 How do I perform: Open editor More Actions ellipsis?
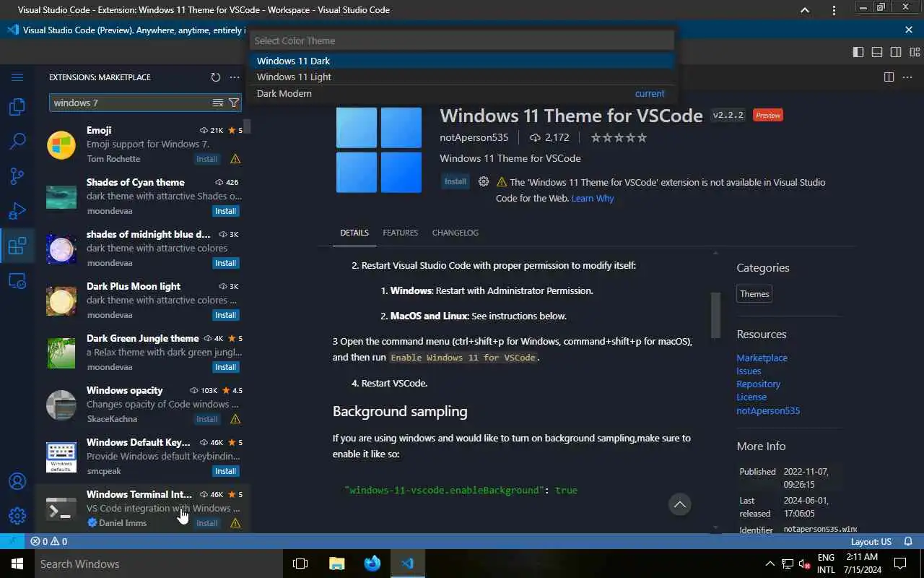point(909,77)
